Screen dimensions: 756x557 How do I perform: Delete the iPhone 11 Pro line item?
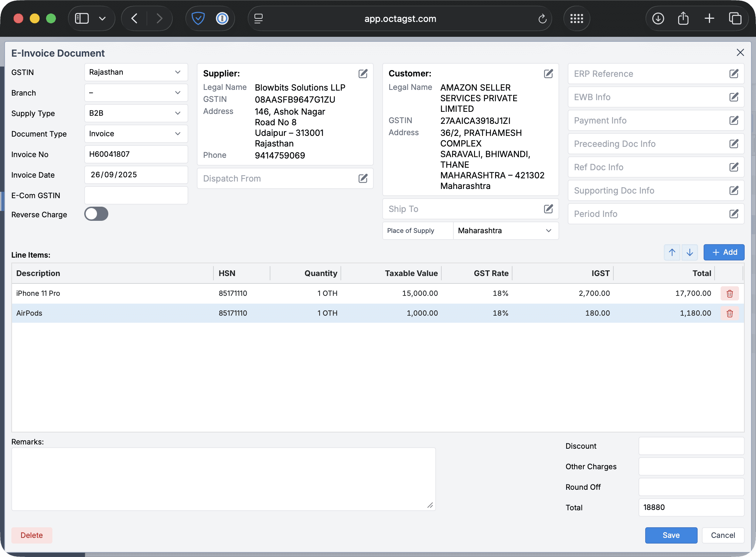729,293
